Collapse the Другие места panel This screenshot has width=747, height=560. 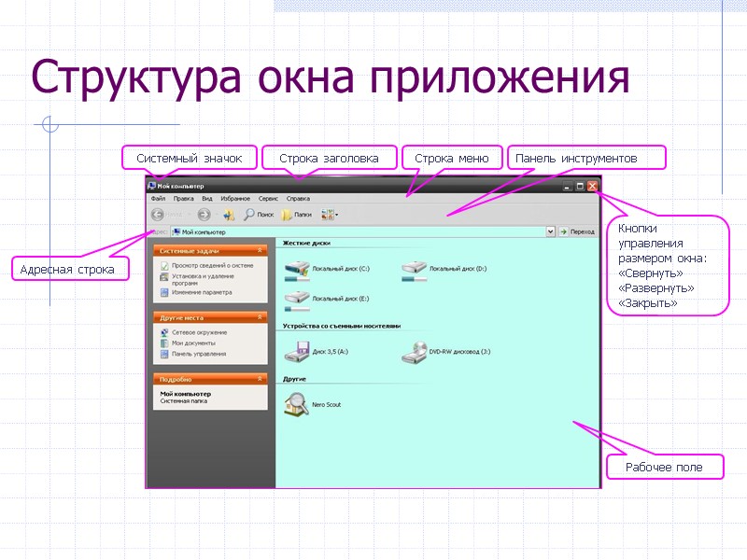point(260,316)
